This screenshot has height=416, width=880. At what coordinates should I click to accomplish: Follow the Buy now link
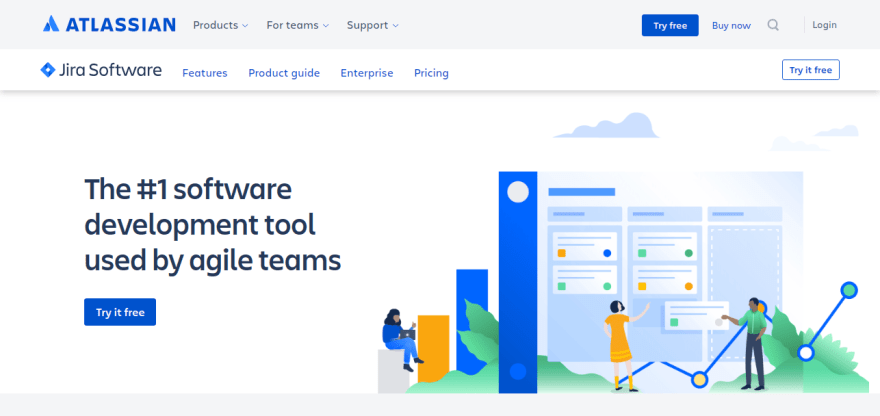click(731, 25)
